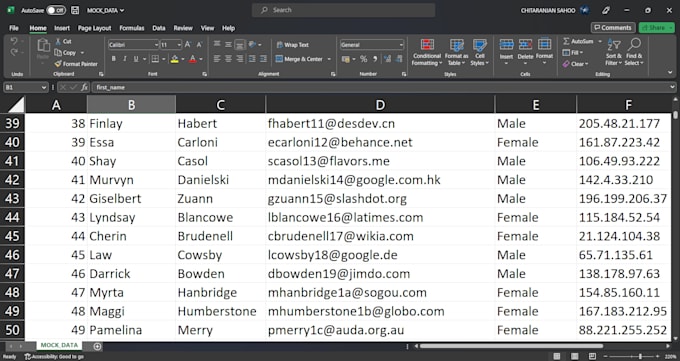This screenshot has height=361, width=680.
Task: Expand the formula bar chevron
Action: 672,87
